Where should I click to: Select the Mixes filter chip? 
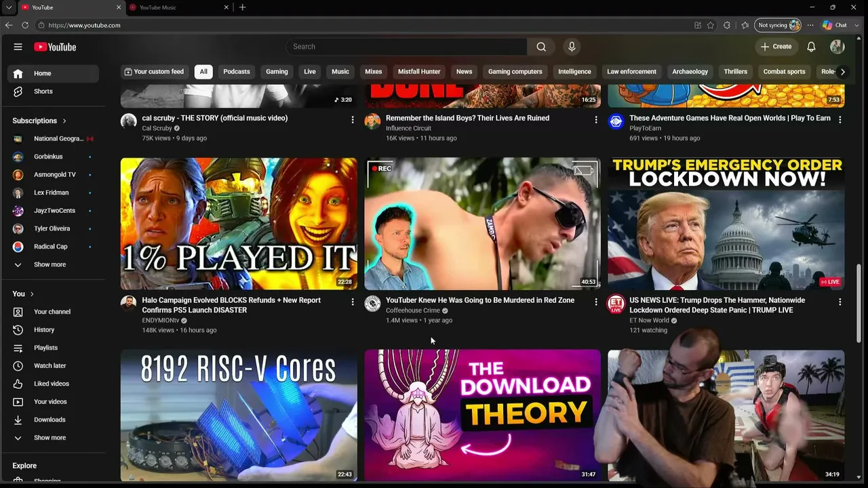click(374, 72)
